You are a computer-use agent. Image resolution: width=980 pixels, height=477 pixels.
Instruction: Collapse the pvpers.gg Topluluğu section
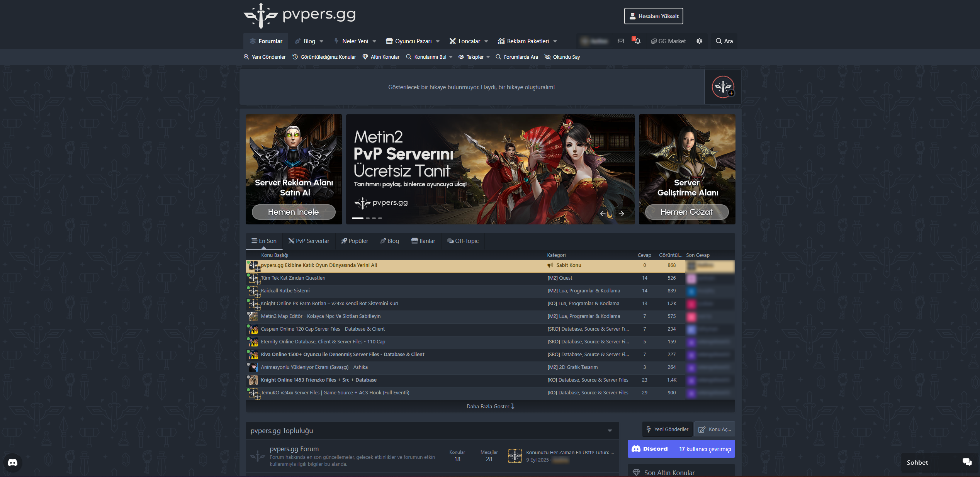[610, 431]
